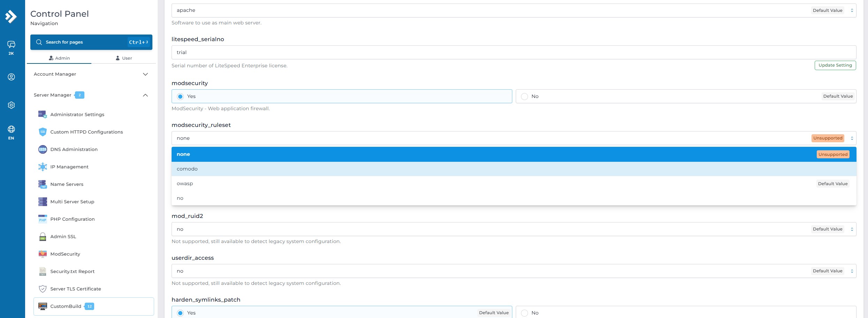The image size is (868, 318).
Task: Choose owasp in the ruleset list
Action: tap(514, 183)
